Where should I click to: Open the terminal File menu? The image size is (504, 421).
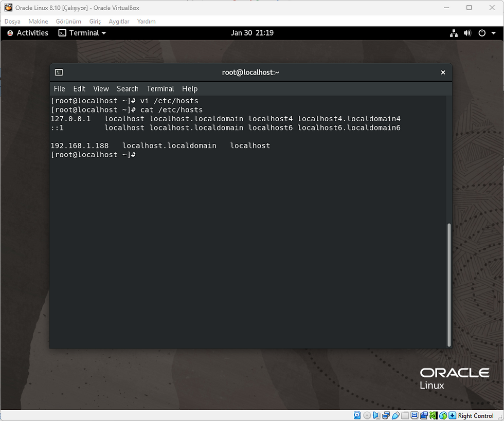[60, 89]
